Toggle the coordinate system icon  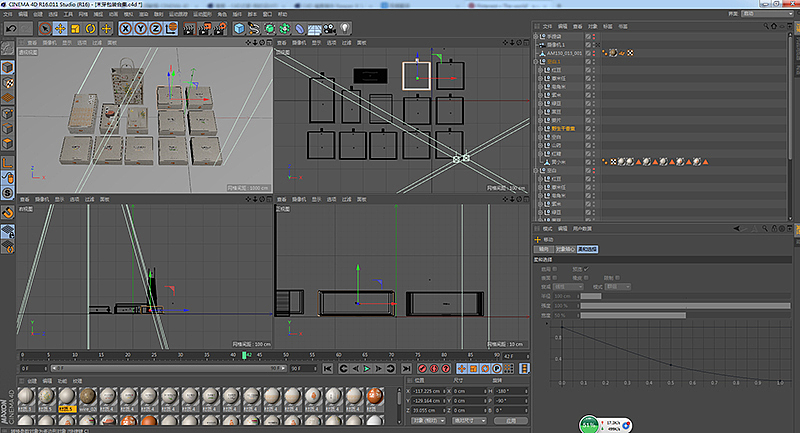tap(171, 29)
